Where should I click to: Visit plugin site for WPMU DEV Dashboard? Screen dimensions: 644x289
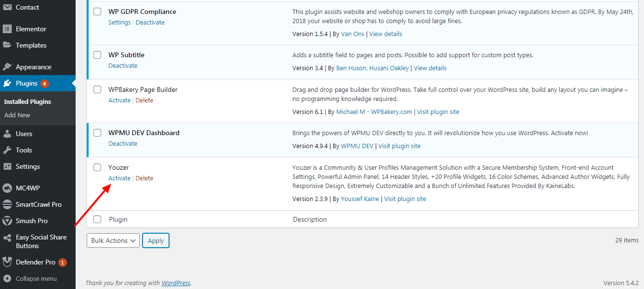399,146
